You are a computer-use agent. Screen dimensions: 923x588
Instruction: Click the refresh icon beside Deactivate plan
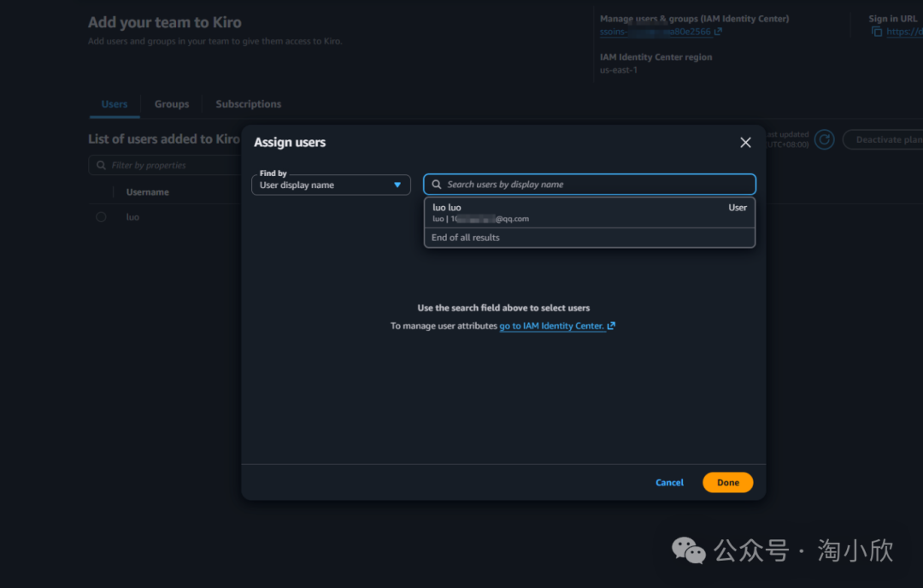(824, 140)
